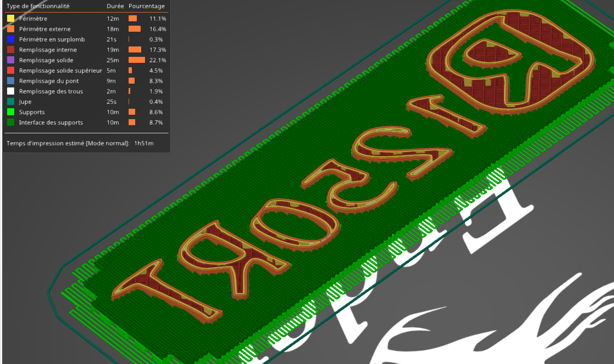
Task: Click the 9m duration for Remplissage du pont
Action: [x=111, y=81]
